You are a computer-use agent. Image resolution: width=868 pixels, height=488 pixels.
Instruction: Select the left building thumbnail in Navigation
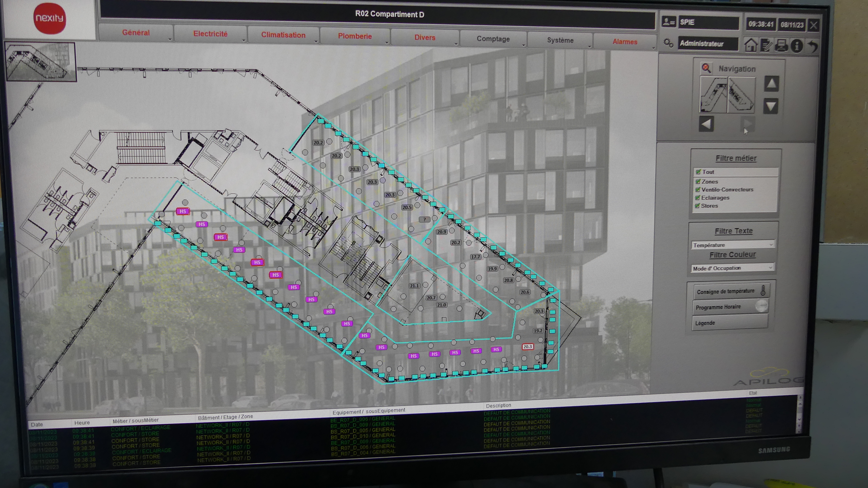713,95
